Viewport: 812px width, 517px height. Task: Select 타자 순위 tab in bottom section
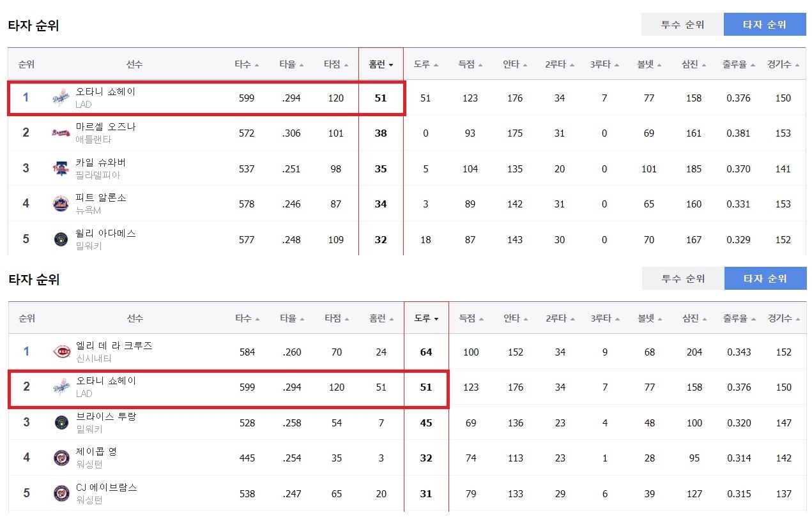pos(765,278)
